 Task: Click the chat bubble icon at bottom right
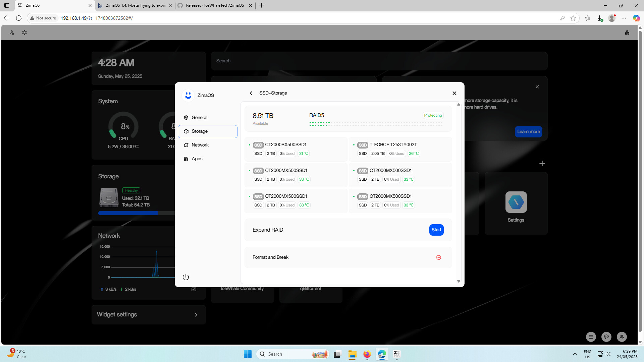coord(606,337)
